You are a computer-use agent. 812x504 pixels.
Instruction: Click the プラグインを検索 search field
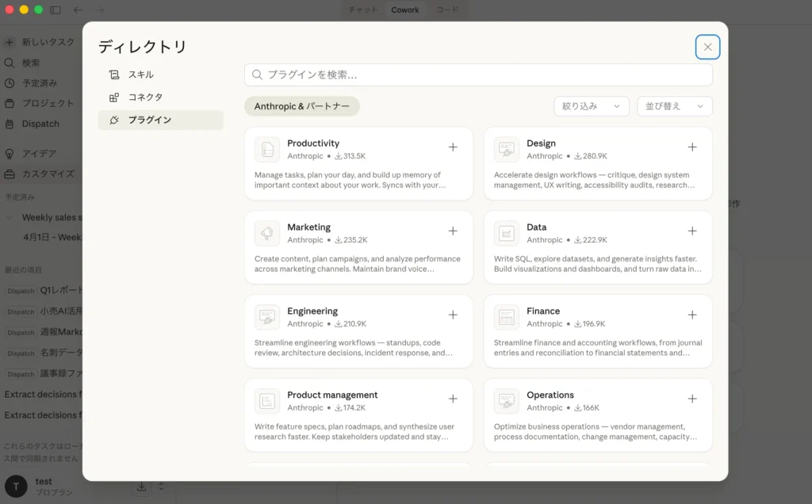pos(478,75)
